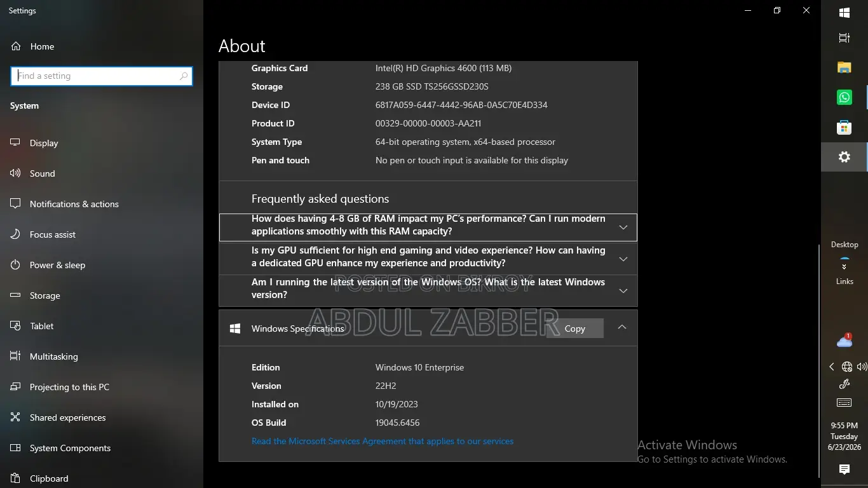Viewport: 868px width, 488px height.
Task: Open Projecting to this PC settings
Action: pyautogui.click(x=102, y=387)
